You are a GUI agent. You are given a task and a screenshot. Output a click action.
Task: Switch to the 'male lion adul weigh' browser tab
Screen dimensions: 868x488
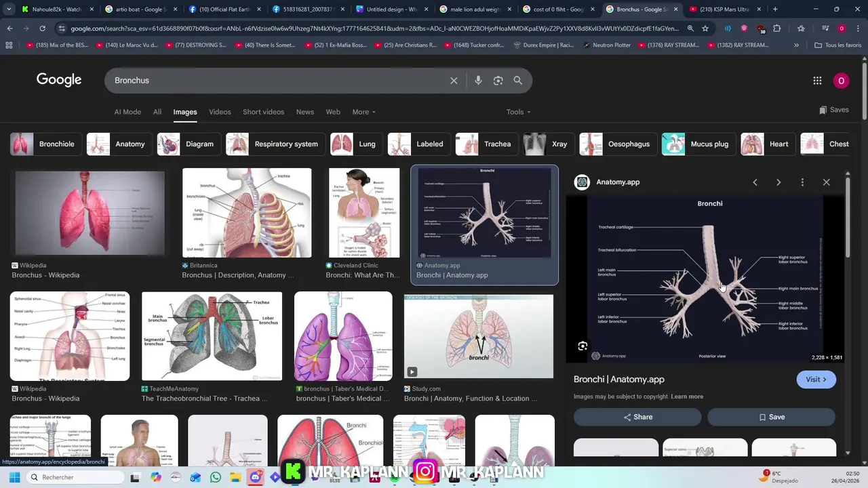475,9
